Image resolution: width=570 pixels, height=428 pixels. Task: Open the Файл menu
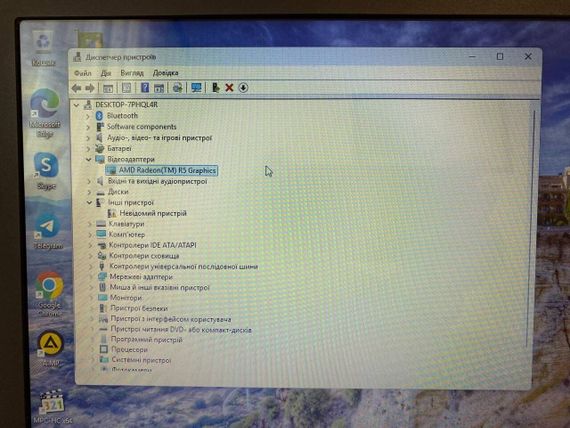pos(83,73)
